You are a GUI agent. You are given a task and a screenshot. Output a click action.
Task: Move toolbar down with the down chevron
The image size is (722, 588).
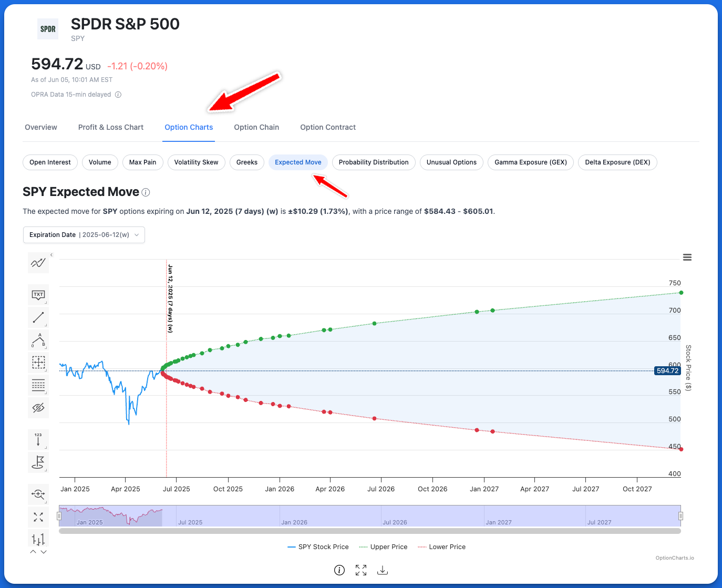coord(44,552)
